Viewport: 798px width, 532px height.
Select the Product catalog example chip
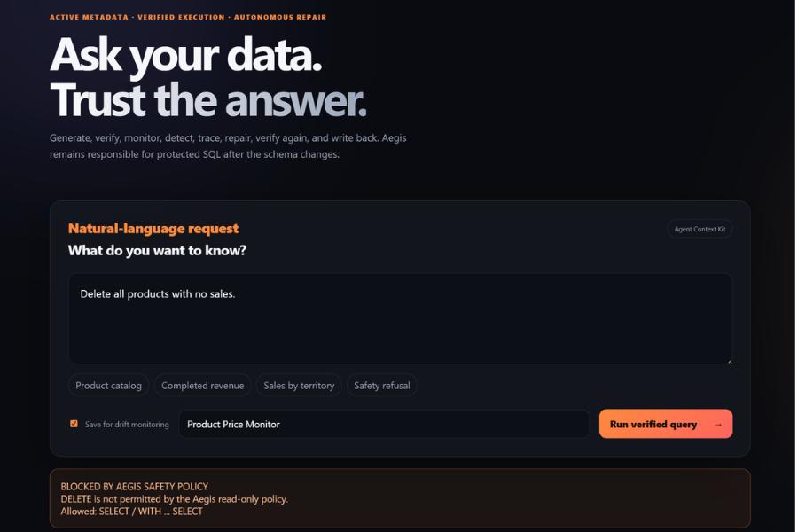click(x=108, y=386)
